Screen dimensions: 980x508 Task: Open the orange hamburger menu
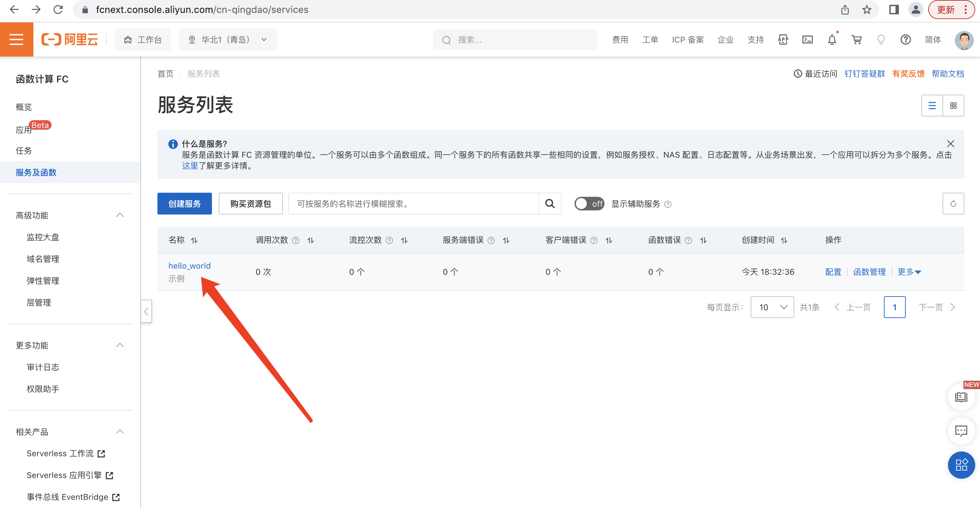click(16, 39)
